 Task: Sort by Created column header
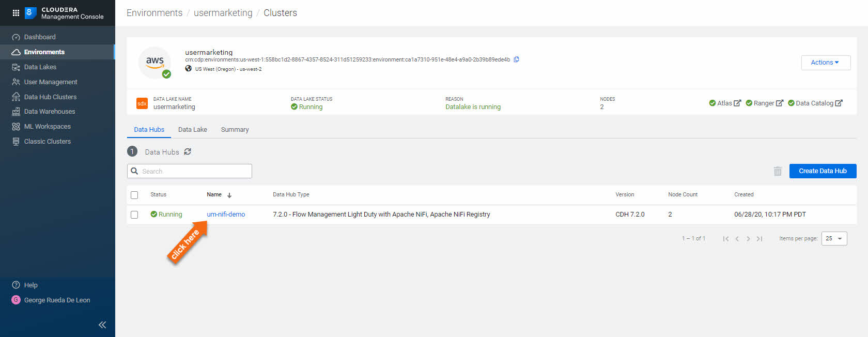point(743,195)
